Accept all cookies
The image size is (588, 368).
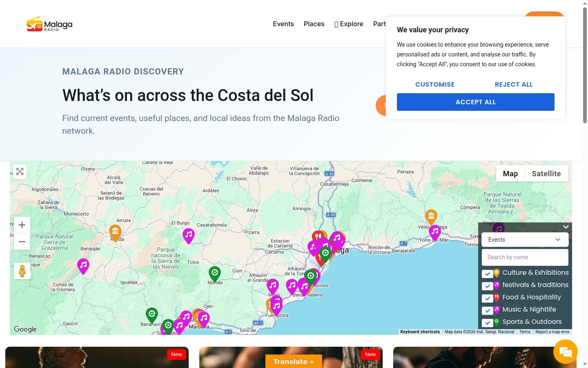476,102
